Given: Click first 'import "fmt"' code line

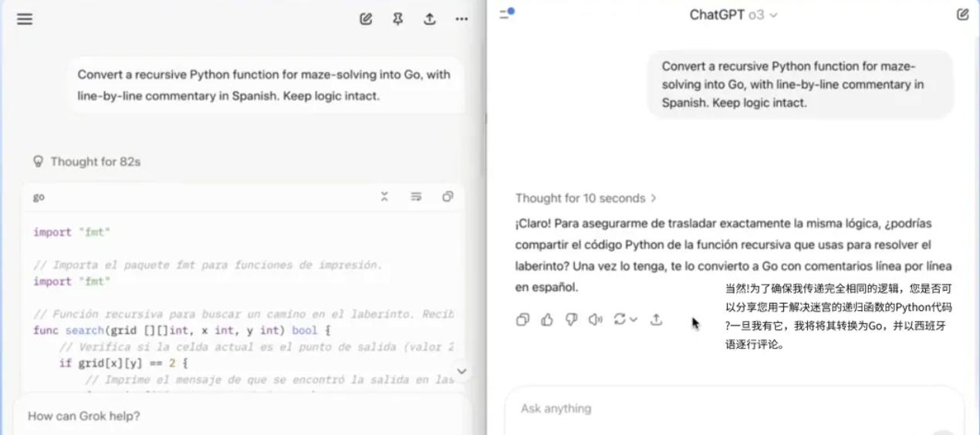Looking at the screenshot, I should (73, 232).
